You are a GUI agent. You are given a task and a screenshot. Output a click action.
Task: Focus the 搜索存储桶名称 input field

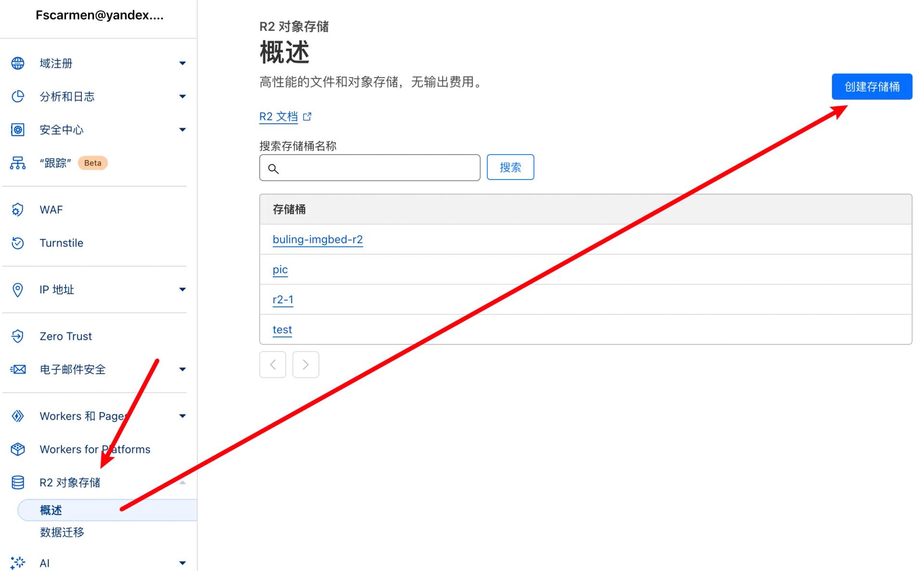point(370,168)
